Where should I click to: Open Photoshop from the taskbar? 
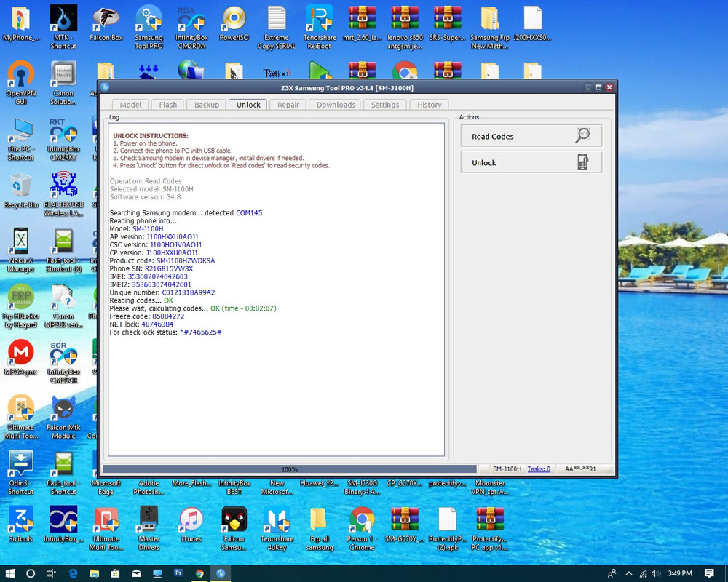178,573
